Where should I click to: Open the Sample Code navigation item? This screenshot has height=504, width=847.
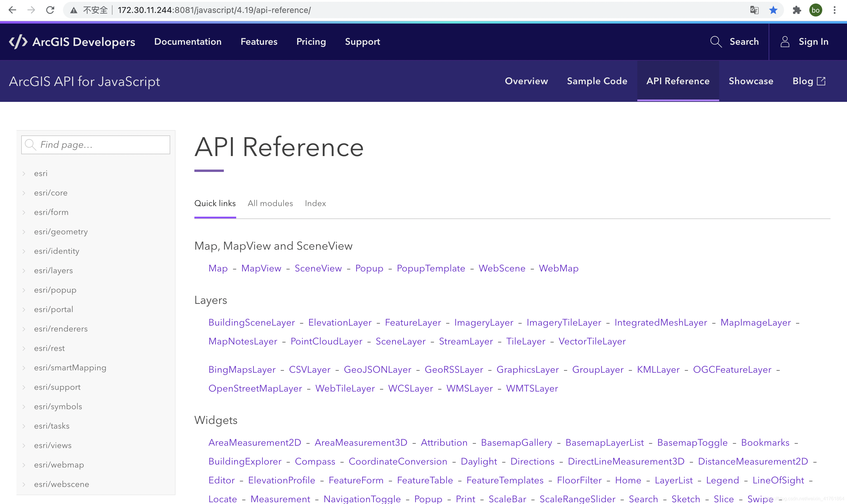(597, 81)
